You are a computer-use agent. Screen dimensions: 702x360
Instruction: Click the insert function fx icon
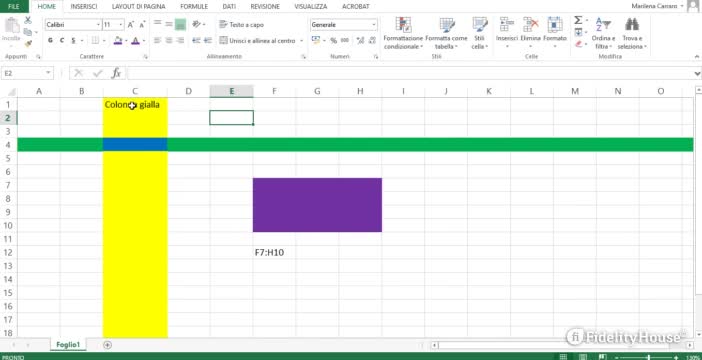[116, 73]
